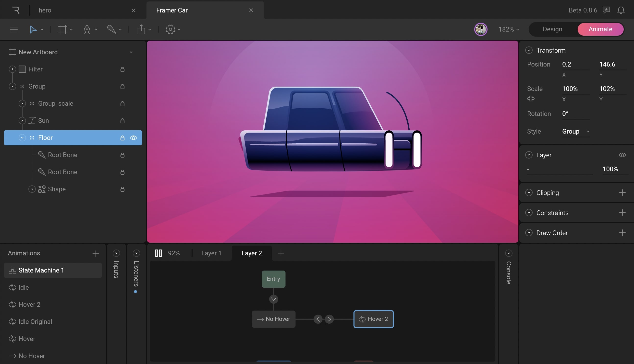Toggle the Floor layer lock
Screen dimensions: 634x364
122,138
